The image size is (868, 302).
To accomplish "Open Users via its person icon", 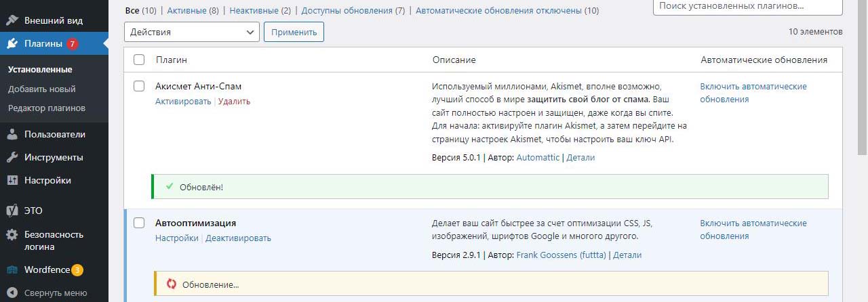I will click(12, 134).
